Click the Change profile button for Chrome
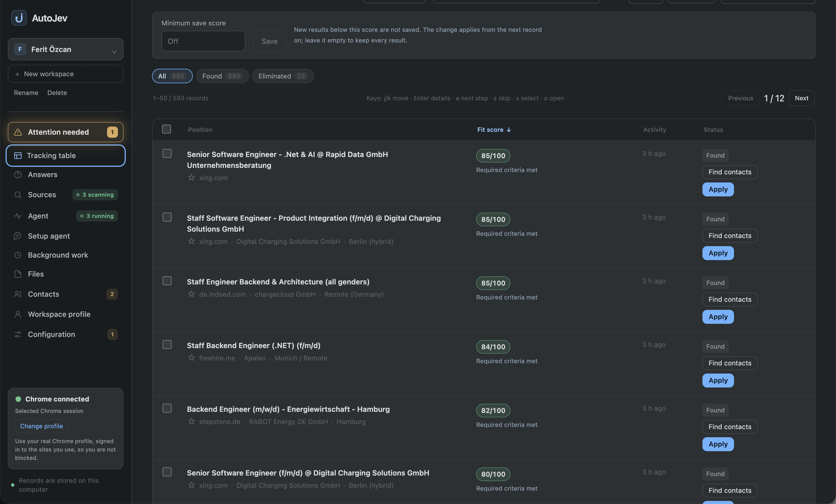 click(41, 426)
